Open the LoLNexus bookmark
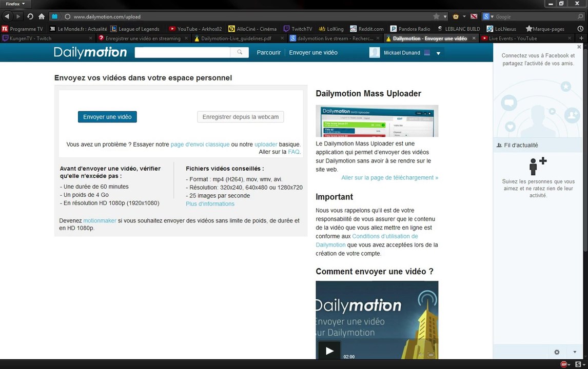 pos(501,29)
